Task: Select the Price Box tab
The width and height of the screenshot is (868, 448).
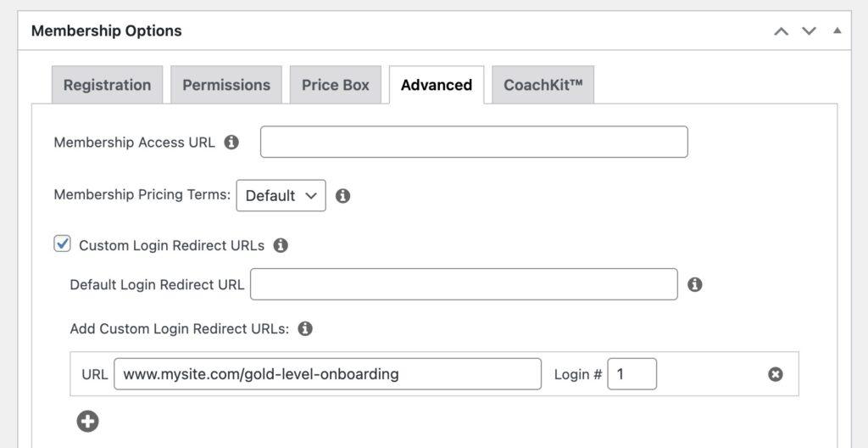Action: [x=336, y=86]
